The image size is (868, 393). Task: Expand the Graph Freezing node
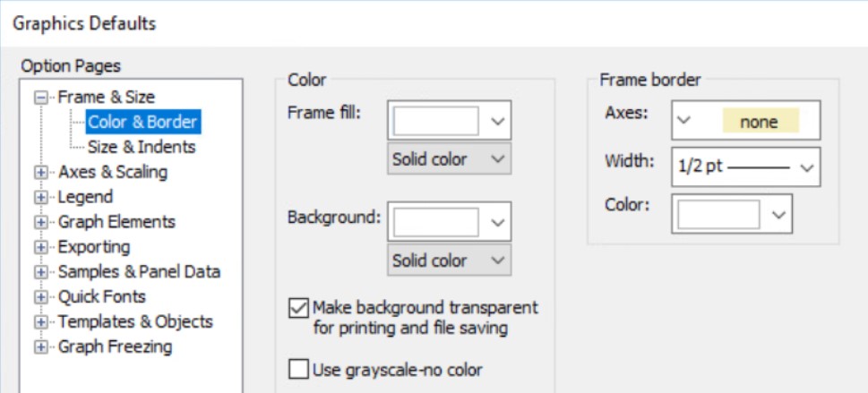tap(40, 347)
